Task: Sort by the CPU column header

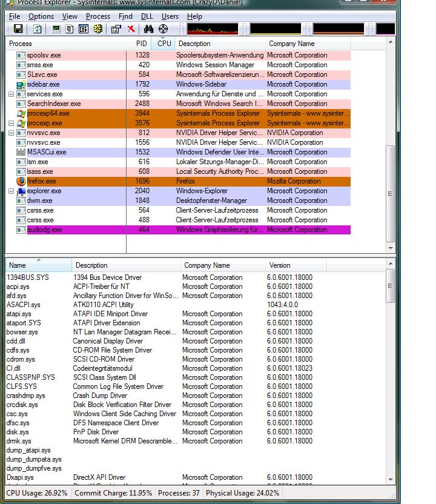Action: click(x=164, y=44)
